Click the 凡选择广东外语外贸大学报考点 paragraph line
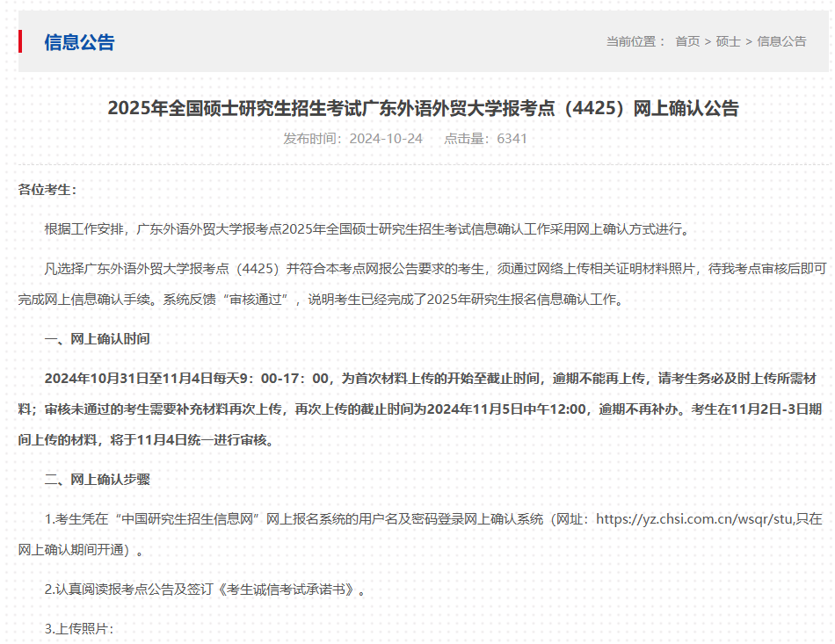This screenshot has width=835, height=644. pyautogui.click(x=435, y=268)
